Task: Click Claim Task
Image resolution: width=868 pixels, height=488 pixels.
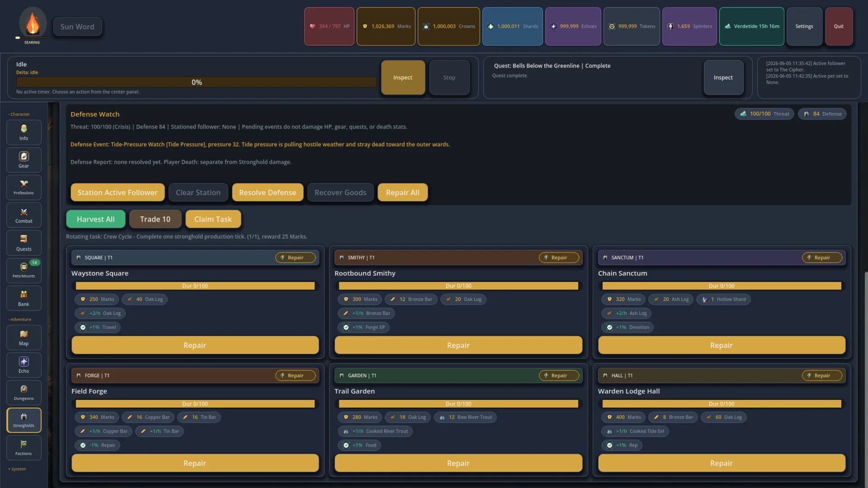Action: coord(213,219)
